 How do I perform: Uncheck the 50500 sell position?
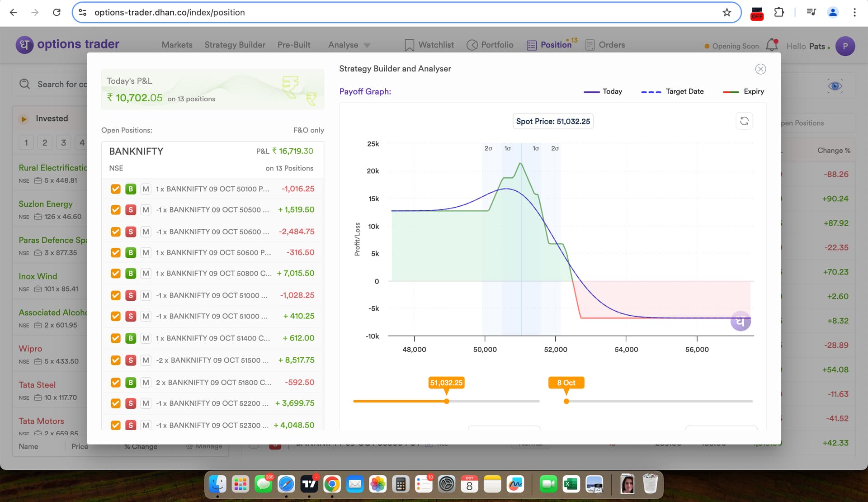point(116,209)
